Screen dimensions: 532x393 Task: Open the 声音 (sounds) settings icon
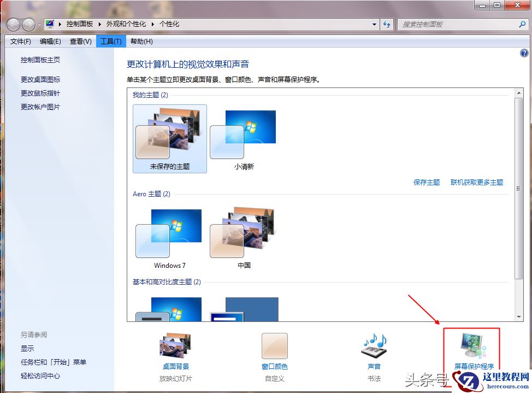374,346
